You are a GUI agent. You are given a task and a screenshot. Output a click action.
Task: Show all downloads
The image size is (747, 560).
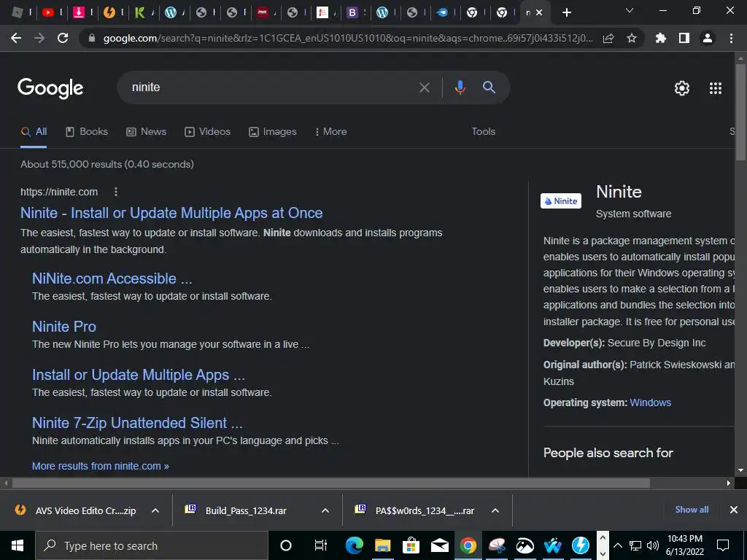[692, 510]
